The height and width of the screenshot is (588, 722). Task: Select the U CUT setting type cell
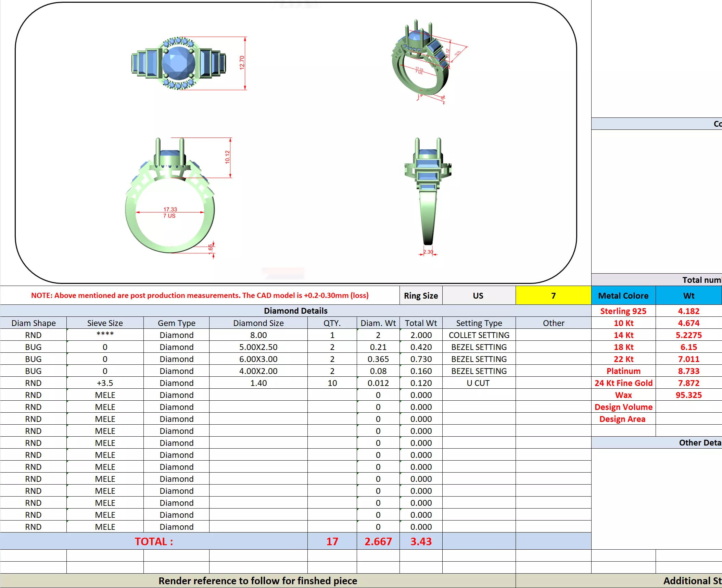click(478, 383)
